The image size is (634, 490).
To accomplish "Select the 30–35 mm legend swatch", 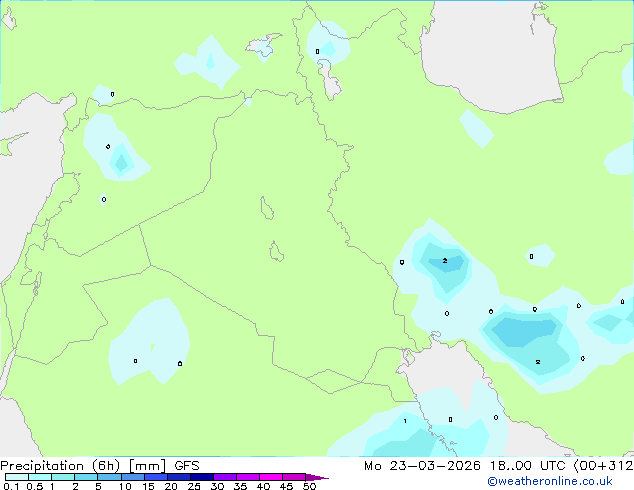I will coord(225,477).
